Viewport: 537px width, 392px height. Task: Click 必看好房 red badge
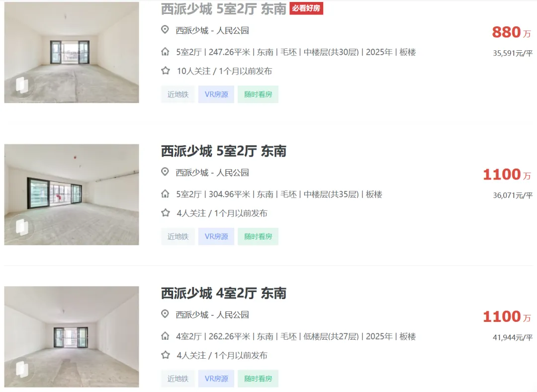click(x=306, y=8)
